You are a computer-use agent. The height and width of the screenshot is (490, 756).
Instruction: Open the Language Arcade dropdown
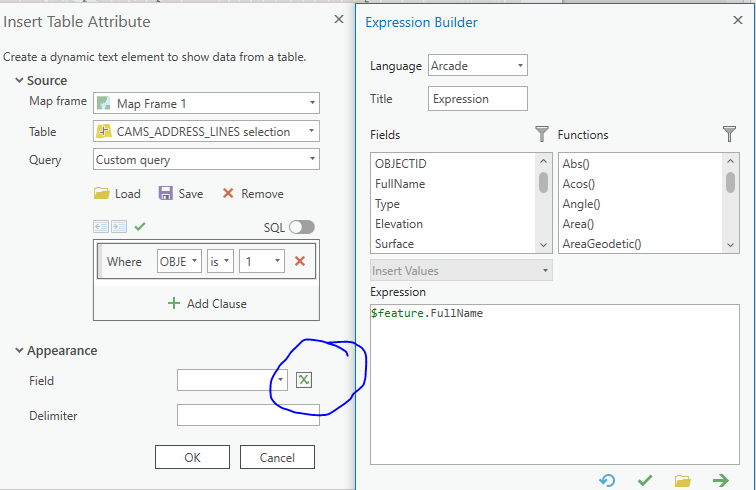478,66
